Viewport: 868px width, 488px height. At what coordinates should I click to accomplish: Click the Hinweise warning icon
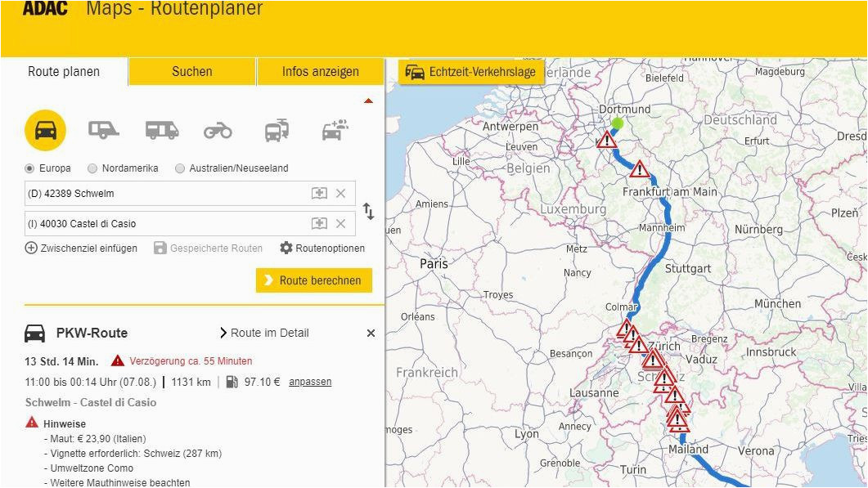32,423
